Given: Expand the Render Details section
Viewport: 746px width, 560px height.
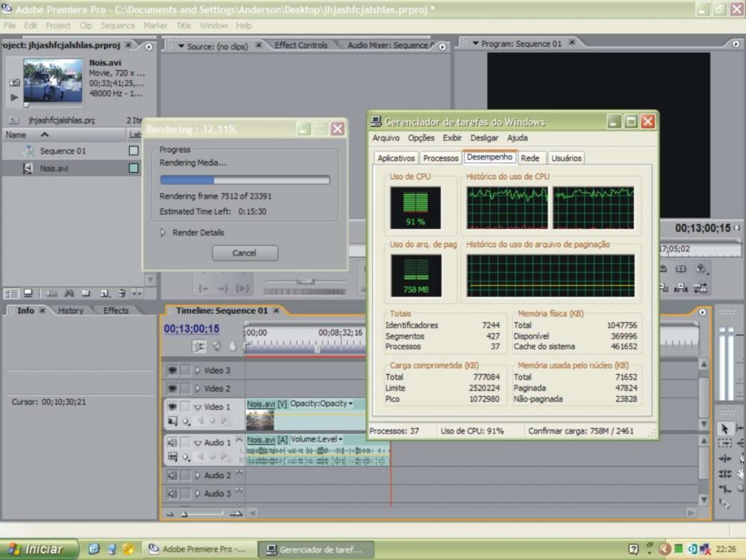Looking at the screenshot, I should tap(163, 233).
